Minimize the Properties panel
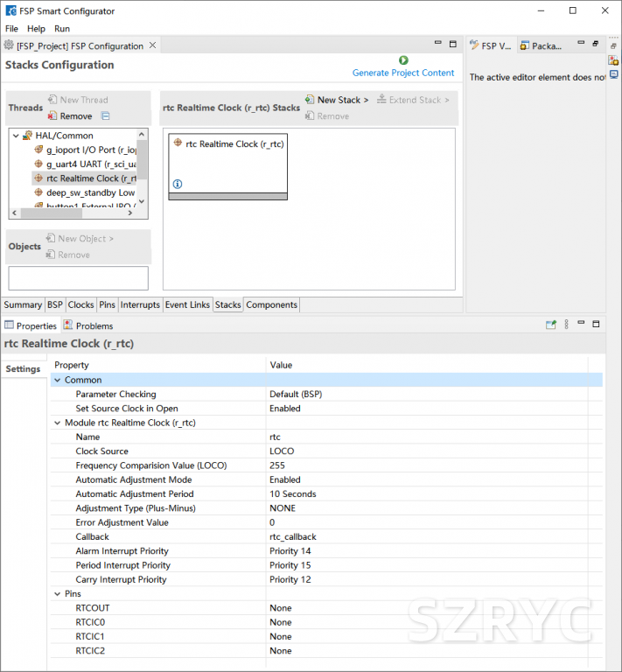Screen dimensions: 622x672 (581, 325)
